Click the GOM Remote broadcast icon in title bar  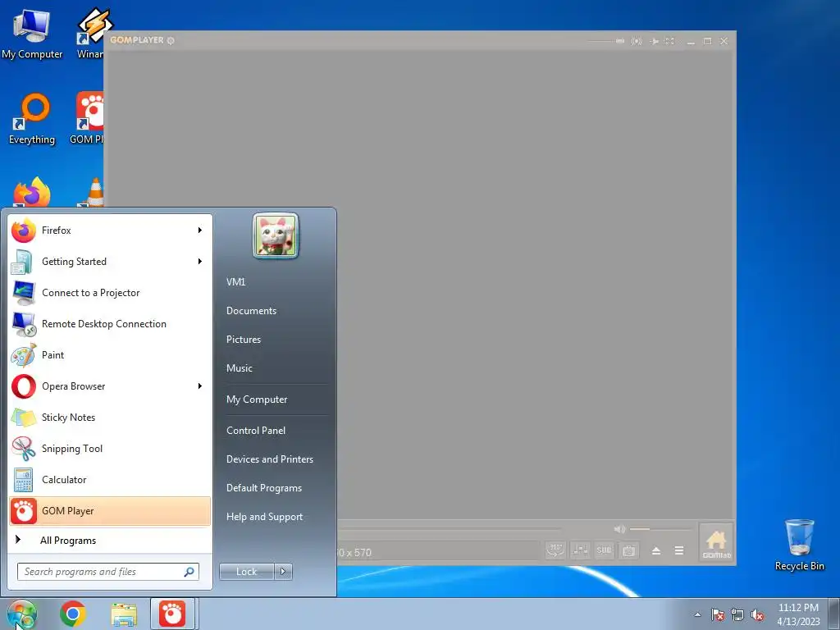click(x=636, y=41)
